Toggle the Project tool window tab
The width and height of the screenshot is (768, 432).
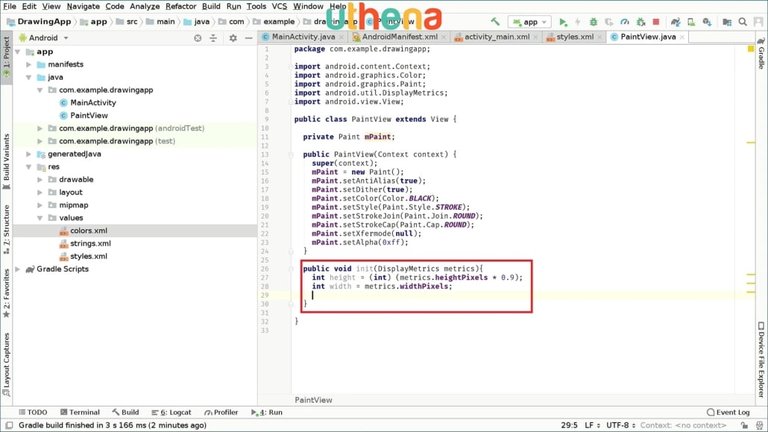coord(6,51)
